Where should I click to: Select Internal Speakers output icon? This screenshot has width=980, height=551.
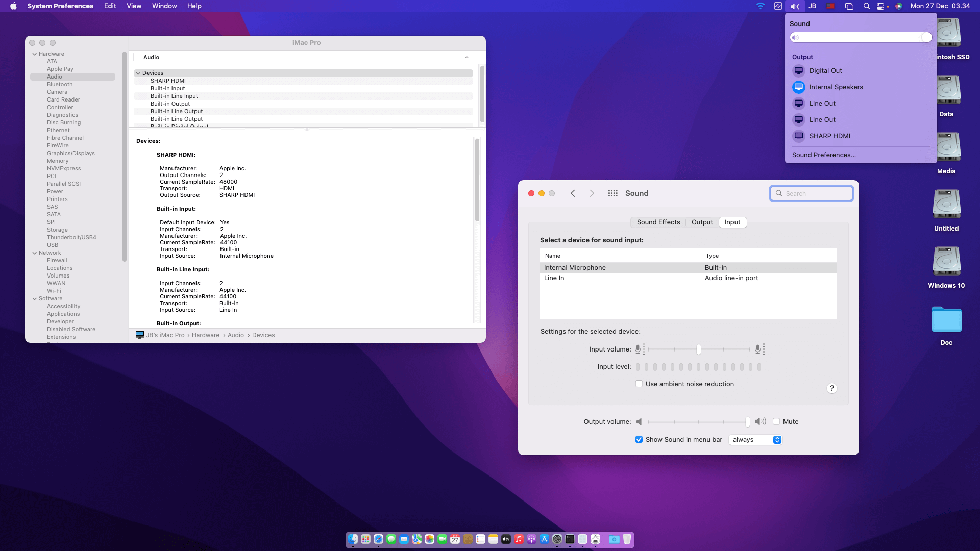coord(798,87)
